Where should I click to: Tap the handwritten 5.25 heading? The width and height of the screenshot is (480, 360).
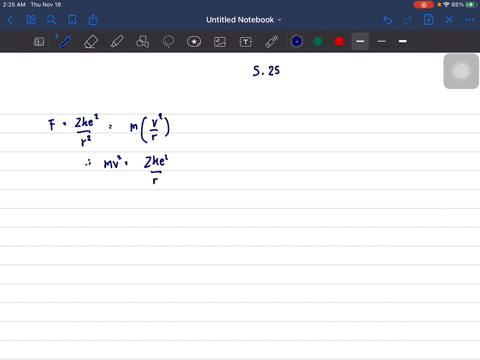click(266, 71)
